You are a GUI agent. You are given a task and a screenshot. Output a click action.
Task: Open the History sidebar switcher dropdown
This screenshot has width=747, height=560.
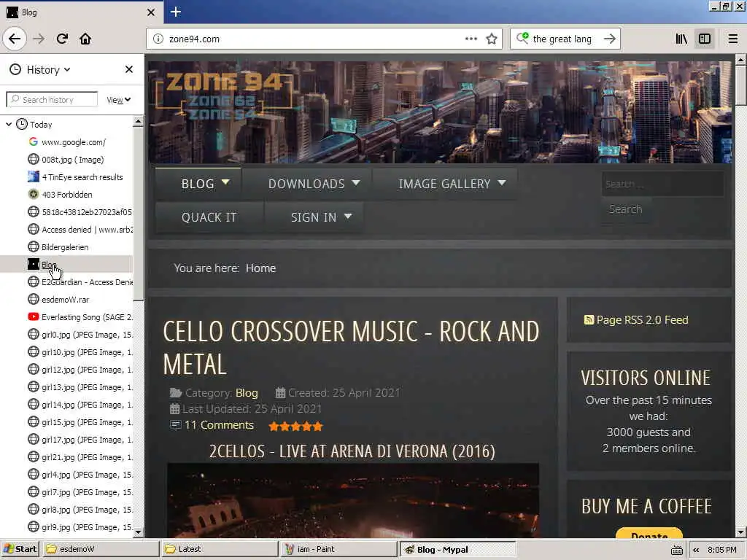[x=41, y=69]
